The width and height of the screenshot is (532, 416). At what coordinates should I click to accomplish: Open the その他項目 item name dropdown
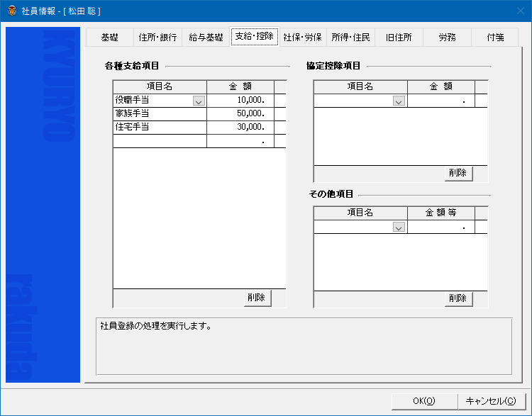click(x=399, y=227)
